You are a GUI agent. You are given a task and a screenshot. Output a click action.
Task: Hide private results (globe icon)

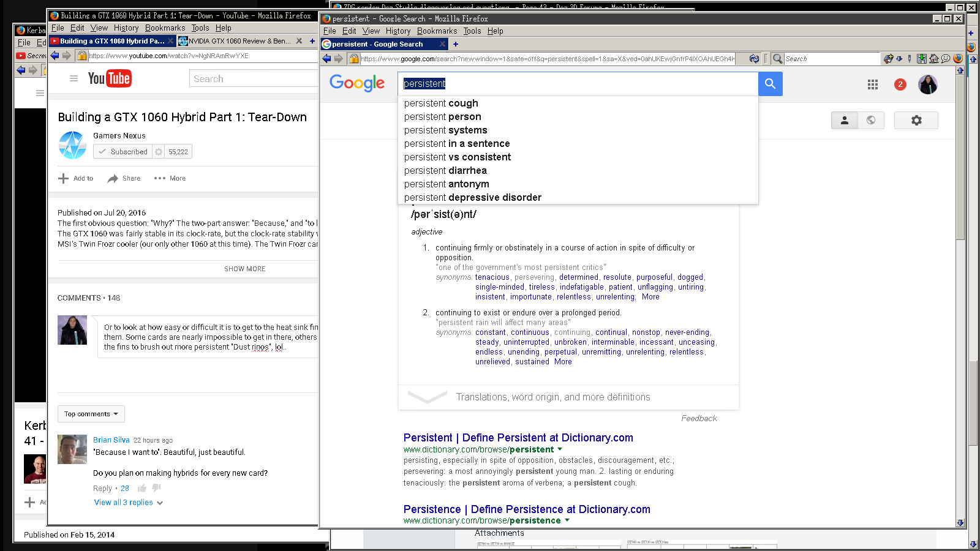point(871,121)
